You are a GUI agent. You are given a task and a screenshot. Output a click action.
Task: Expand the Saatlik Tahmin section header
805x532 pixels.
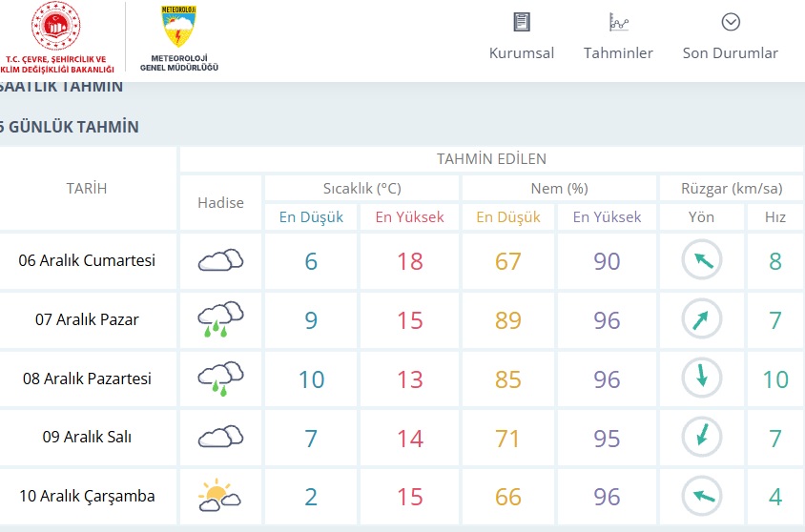pyautogui.click(x=61, y=87)
